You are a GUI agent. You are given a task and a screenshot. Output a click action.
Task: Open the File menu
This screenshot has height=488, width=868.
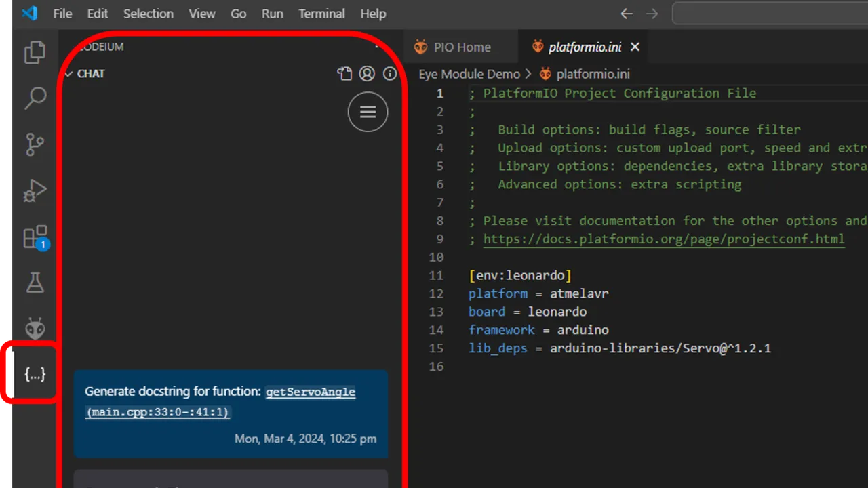click(x=62, y=14)
